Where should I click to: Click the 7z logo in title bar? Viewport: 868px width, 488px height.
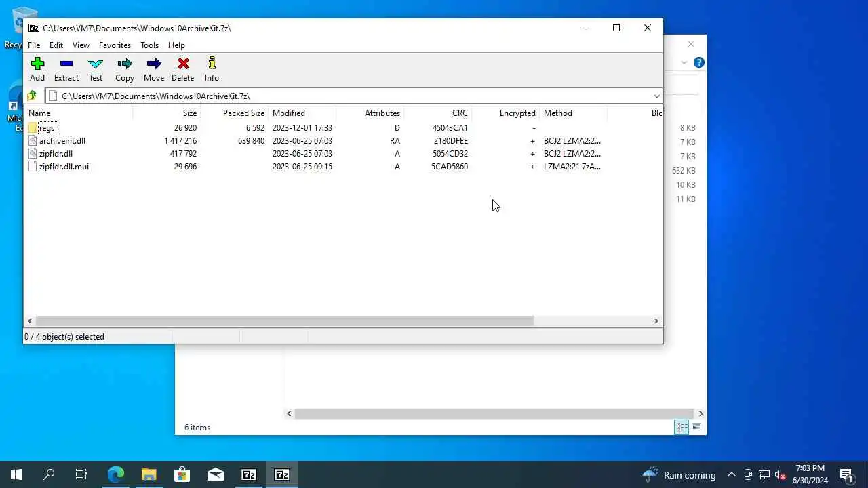pyautogui.click(x=34, y=28)
